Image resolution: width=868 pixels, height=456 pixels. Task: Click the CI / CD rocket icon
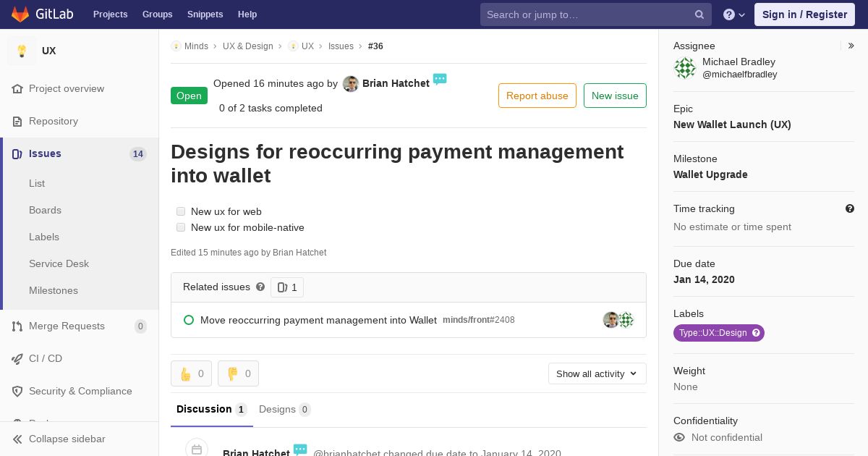(x=17, y=358)
